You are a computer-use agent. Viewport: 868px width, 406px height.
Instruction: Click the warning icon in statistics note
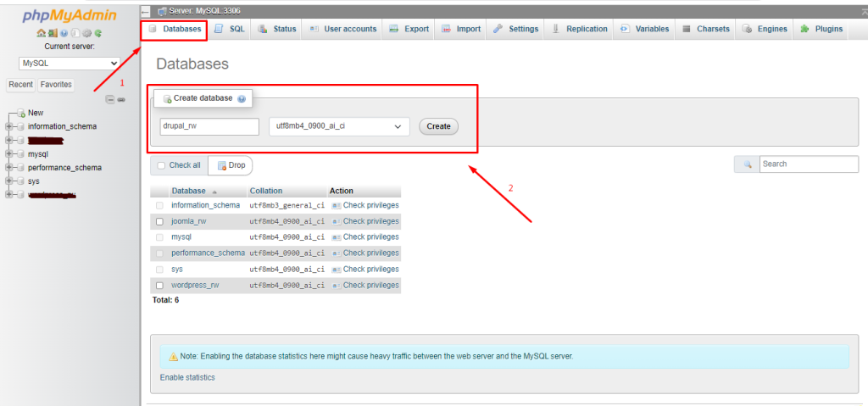coord(173,357)
